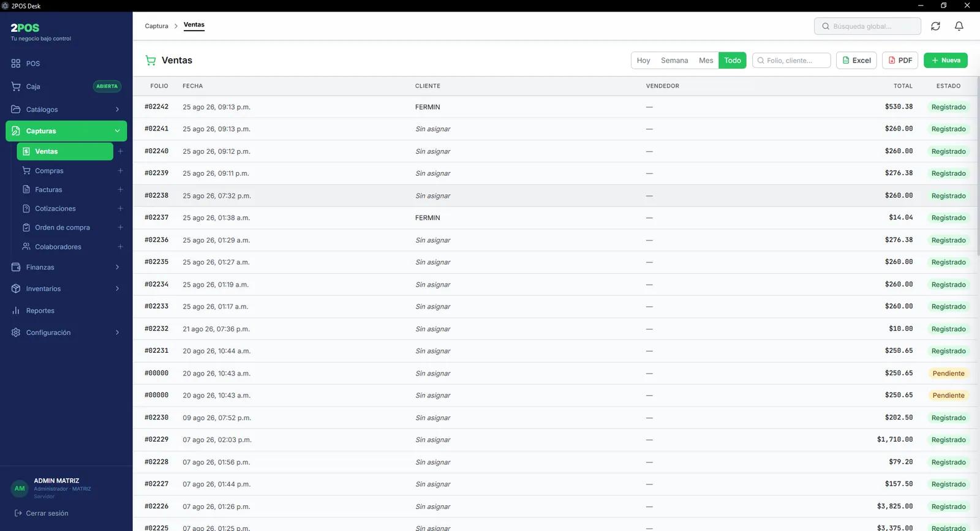Sort by the FECHA column header
Image resolution: width=980 pixels, height=531 pixels.
tap(192, 86)
